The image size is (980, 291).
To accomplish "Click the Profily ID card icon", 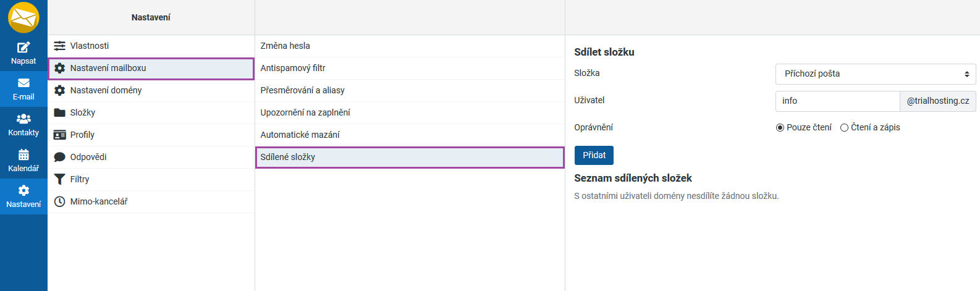I will coord(59,135).
